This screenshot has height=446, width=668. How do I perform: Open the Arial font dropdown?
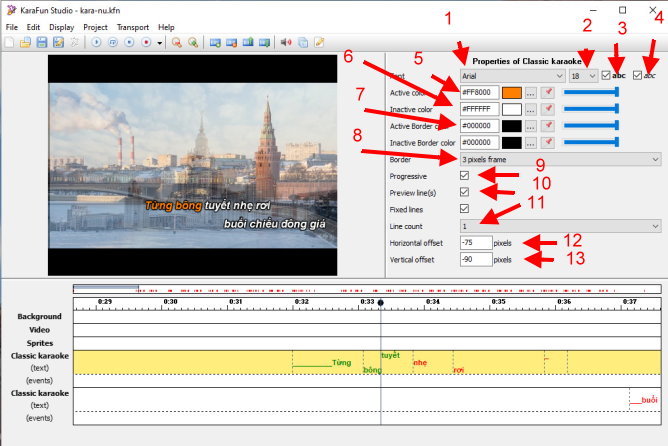pos(512,75)
